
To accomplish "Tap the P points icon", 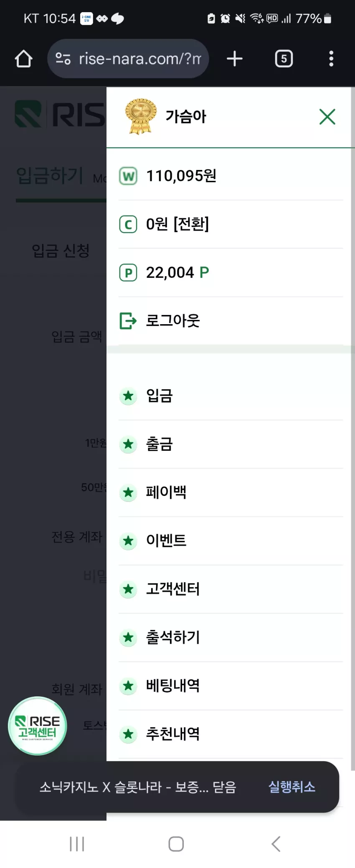I will point(128,273).
